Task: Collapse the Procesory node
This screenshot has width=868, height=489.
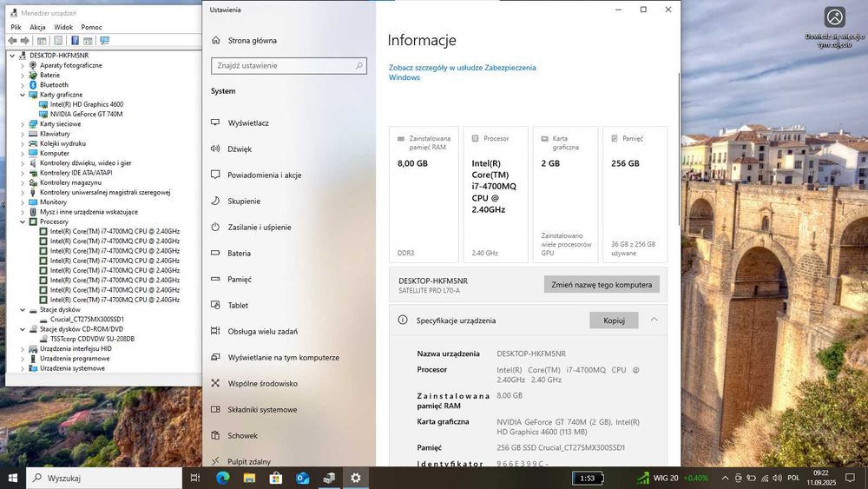Action: coord(23,221)
